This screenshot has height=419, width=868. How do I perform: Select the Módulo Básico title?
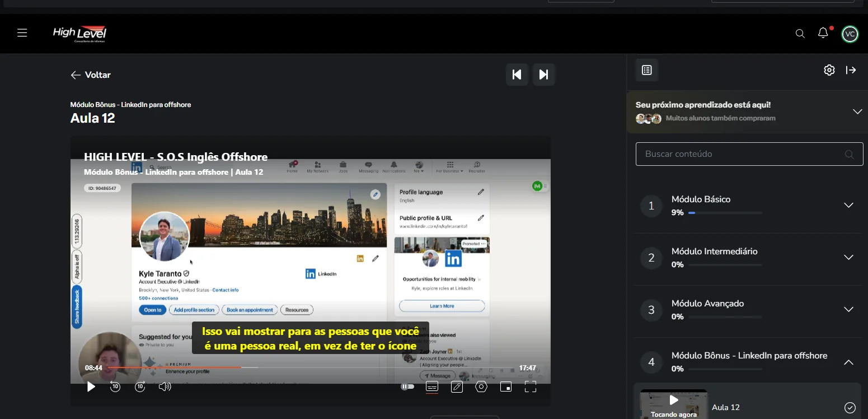tap(701, 199)
